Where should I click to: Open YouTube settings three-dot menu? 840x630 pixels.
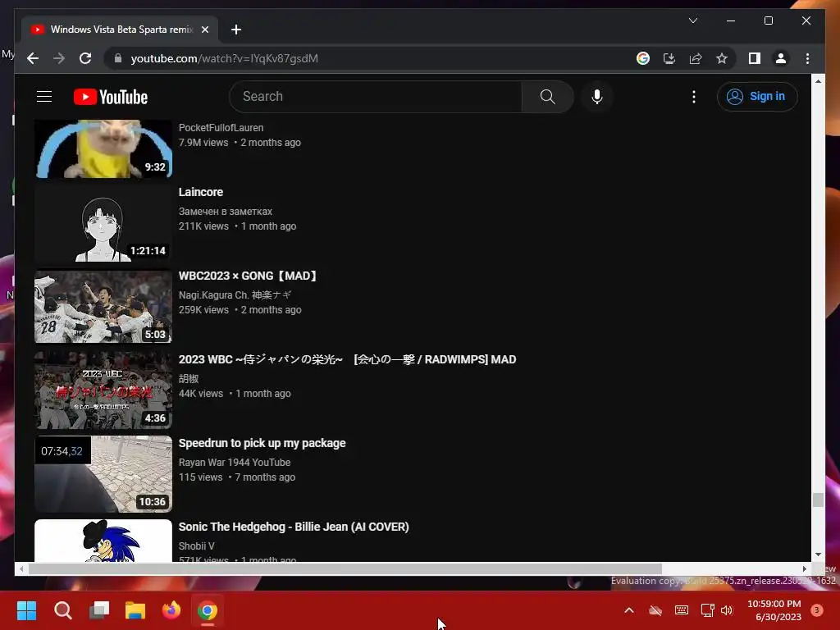[694, 97]
